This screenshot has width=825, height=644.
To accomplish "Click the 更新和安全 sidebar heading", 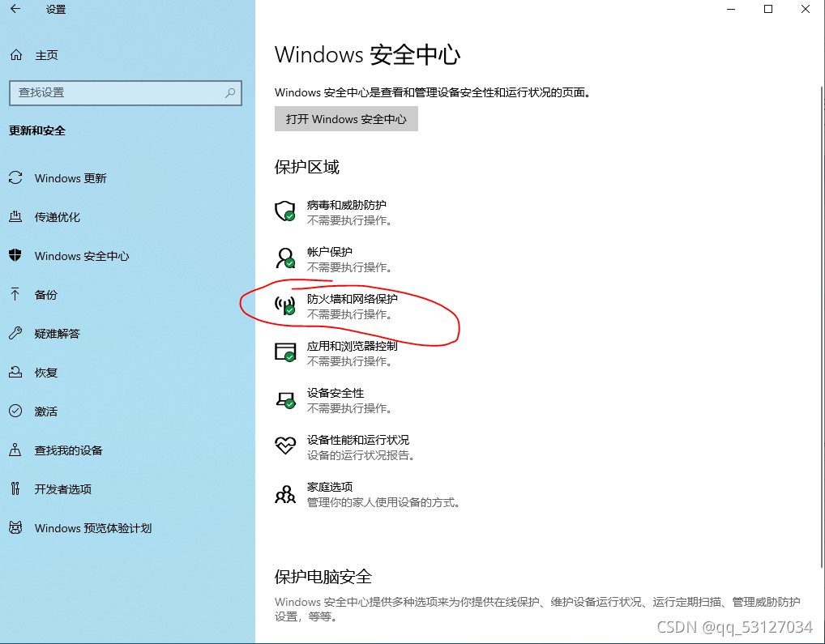I will click(36, 130).
